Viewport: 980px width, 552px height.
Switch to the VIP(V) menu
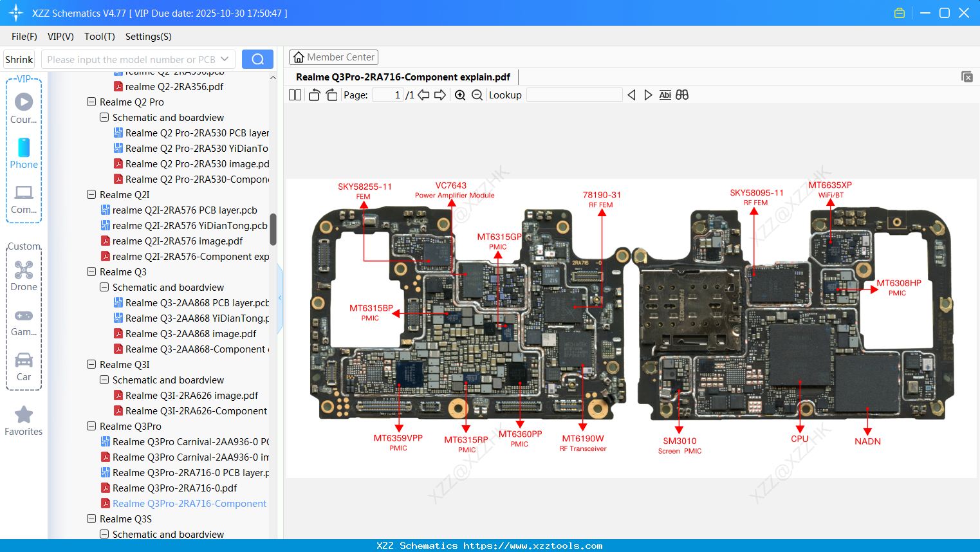(x=60, y=37)
